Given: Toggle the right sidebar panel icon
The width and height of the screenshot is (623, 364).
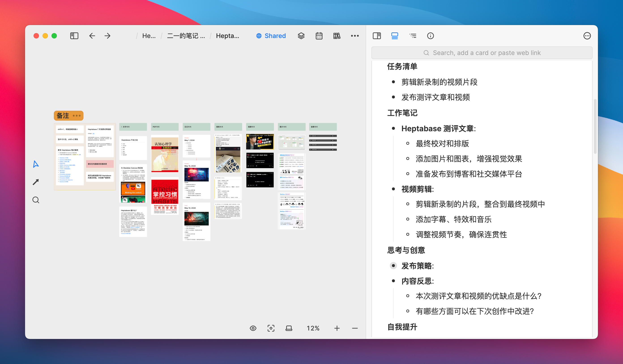Looking at the screenshot, I should [377, 36].
